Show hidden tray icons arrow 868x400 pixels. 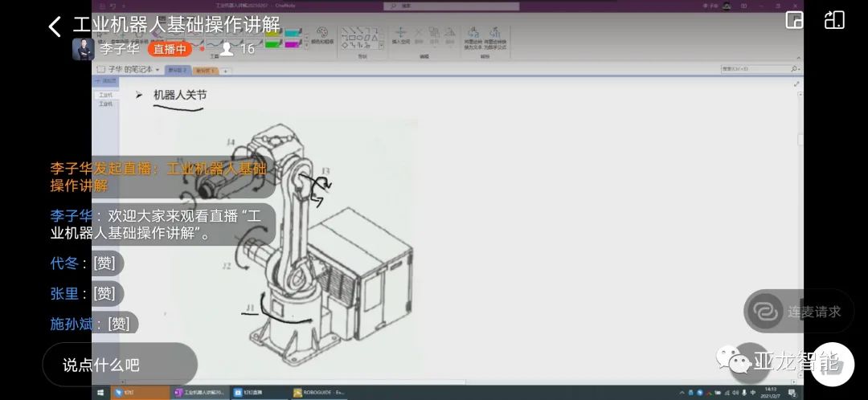click(681, 393)
